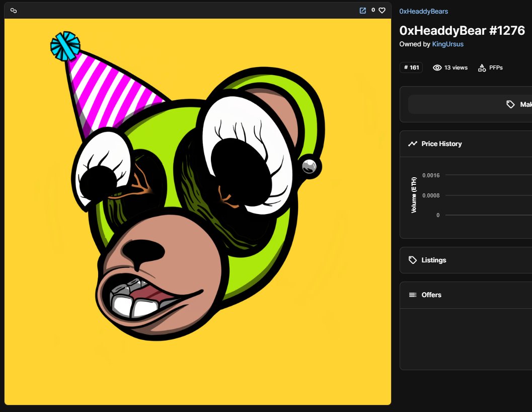Favorite the NFT with heart icon
This screenshot has width=532, height=412.
pos(382,11)
